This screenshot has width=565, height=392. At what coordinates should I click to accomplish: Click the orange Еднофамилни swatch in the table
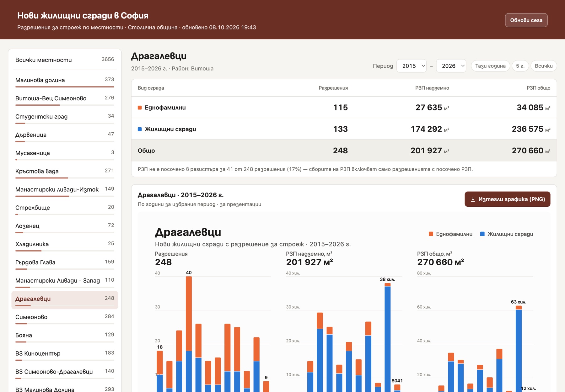[x=140, y=108]
